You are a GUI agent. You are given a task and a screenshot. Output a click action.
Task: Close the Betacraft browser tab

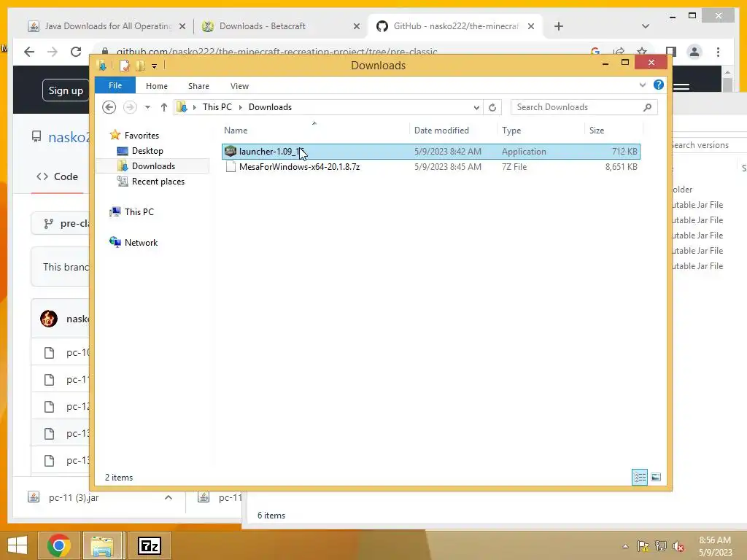pos(356,26)
